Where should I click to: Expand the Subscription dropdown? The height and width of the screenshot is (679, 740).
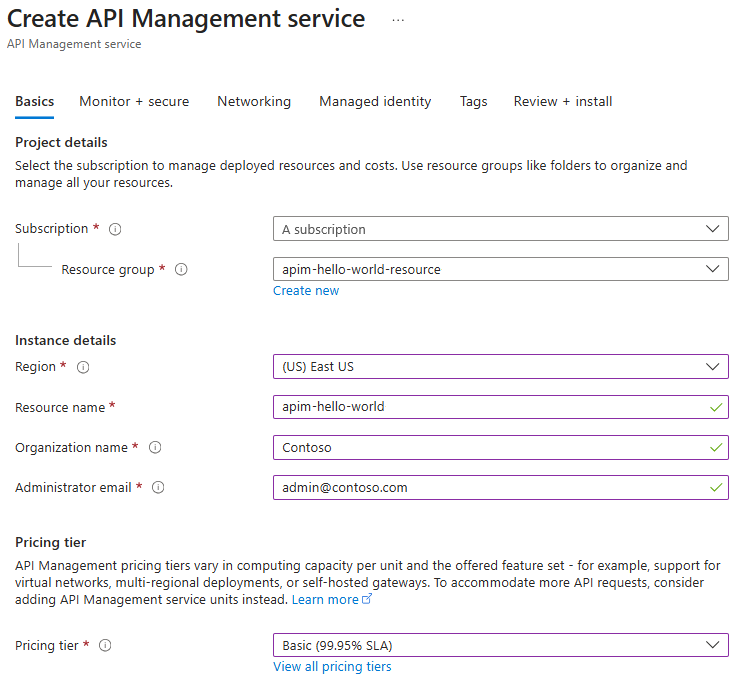point(500,229)
